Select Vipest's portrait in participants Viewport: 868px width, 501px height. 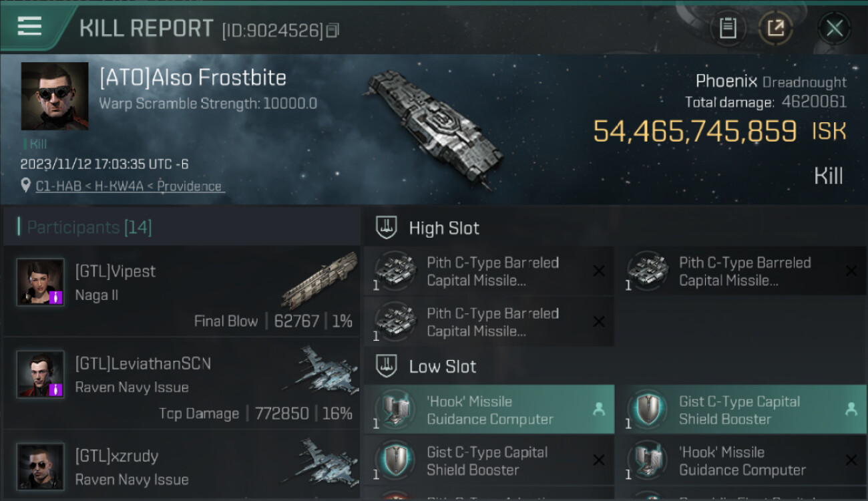41,281
